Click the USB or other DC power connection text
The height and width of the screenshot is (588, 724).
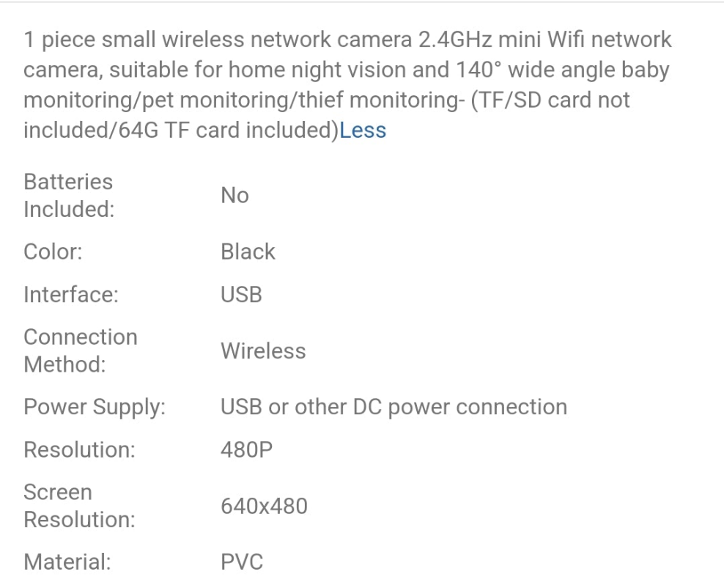pos(394,407)
